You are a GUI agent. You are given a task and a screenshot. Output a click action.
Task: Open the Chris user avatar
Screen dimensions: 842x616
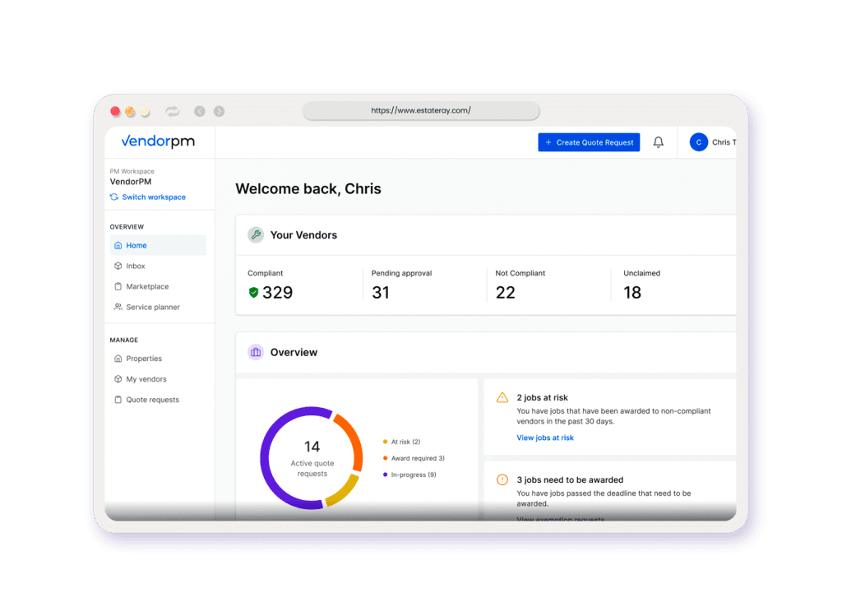(x=698, y=142)
